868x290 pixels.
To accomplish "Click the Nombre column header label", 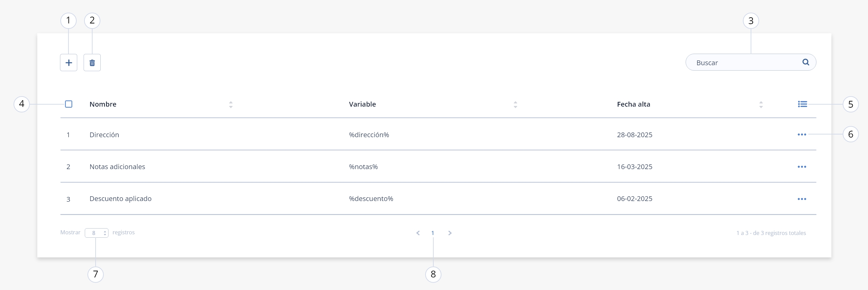I will click(x=103, y=104).
